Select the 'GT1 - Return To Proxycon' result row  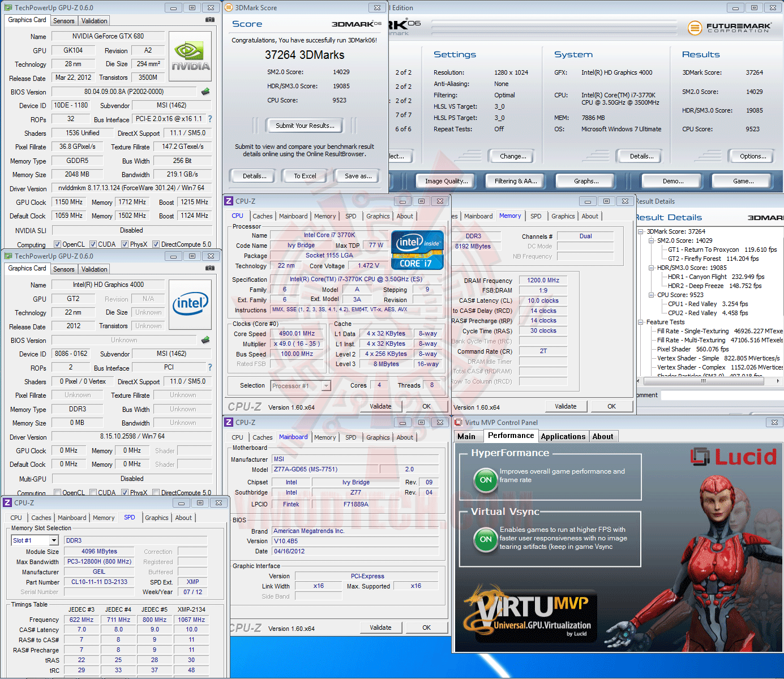click(x=722, y=250)
